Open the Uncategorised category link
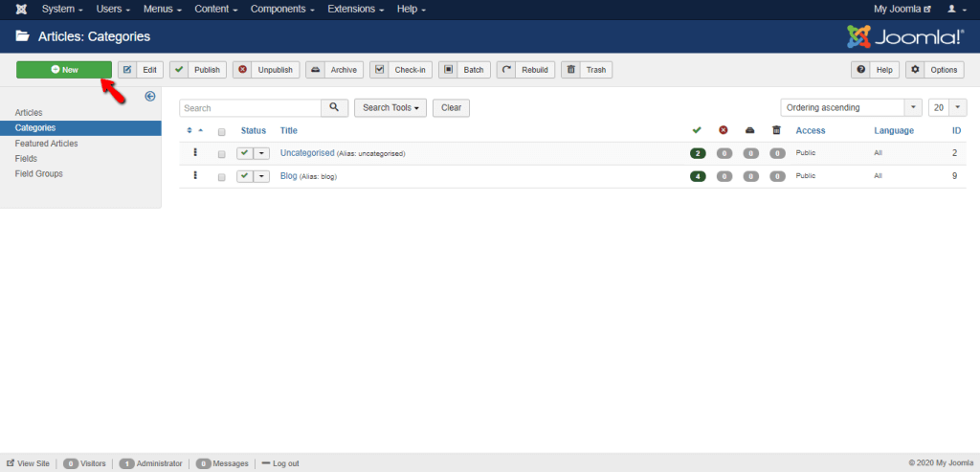The height and width of the screenshot is (472, 980). (307, 152)
